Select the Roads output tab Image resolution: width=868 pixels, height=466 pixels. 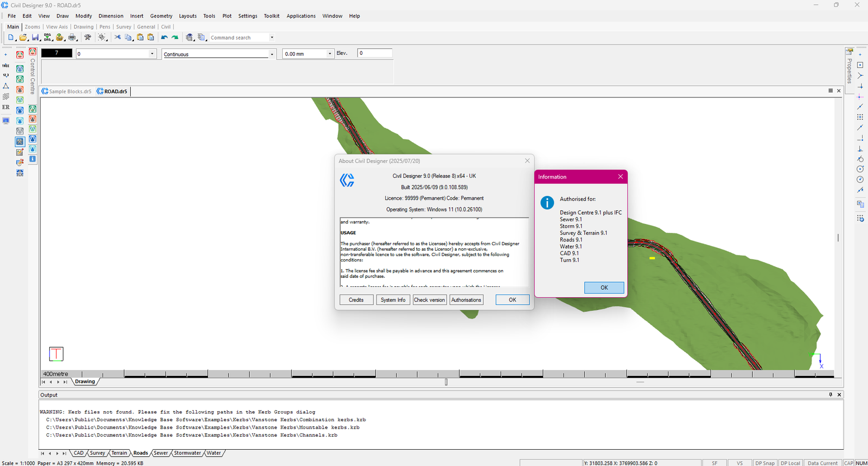click(141, 453)
